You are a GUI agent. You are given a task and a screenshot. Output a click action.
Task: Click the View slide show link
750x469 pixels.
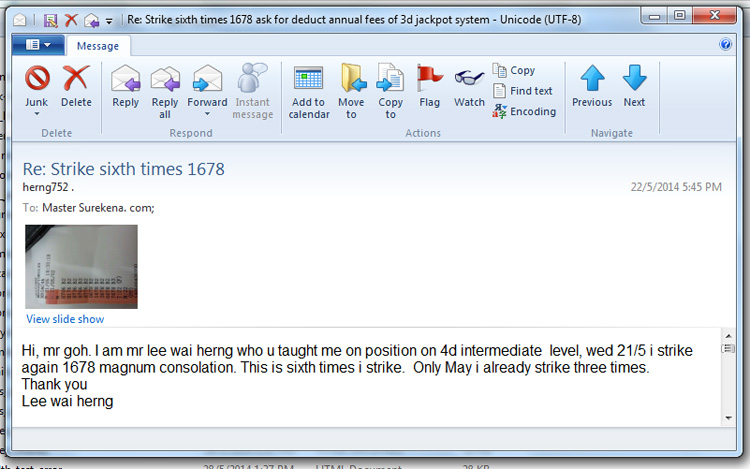[x=65, y=319]
